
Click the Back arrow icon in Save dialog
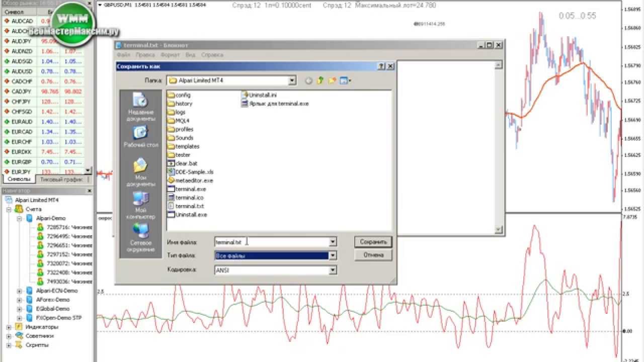pos(308,80)
